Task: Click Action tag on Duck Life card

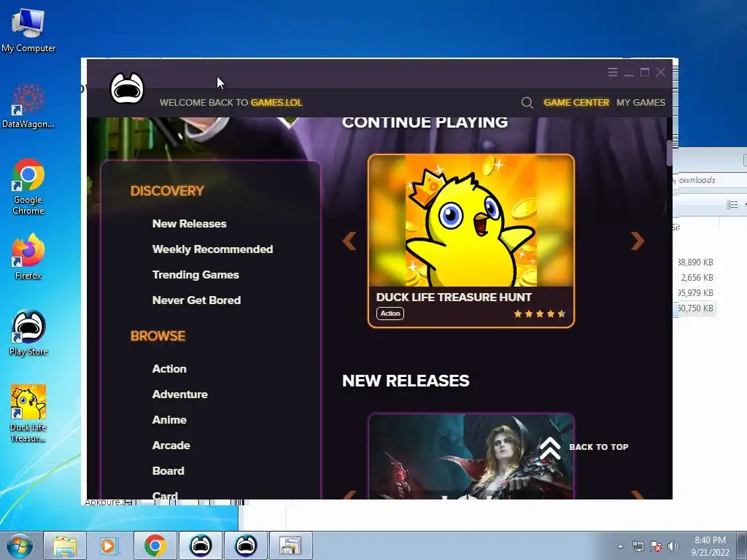Action: (x=390, y=314)
